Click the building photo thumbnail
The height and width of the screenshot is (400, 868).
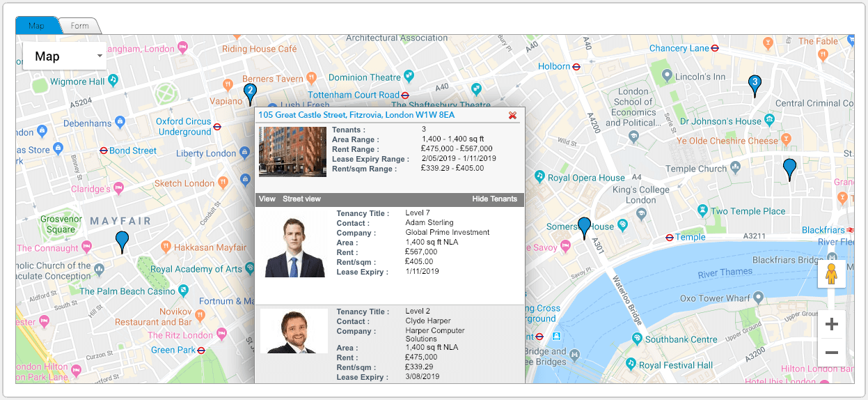click(x=292, y=151)
